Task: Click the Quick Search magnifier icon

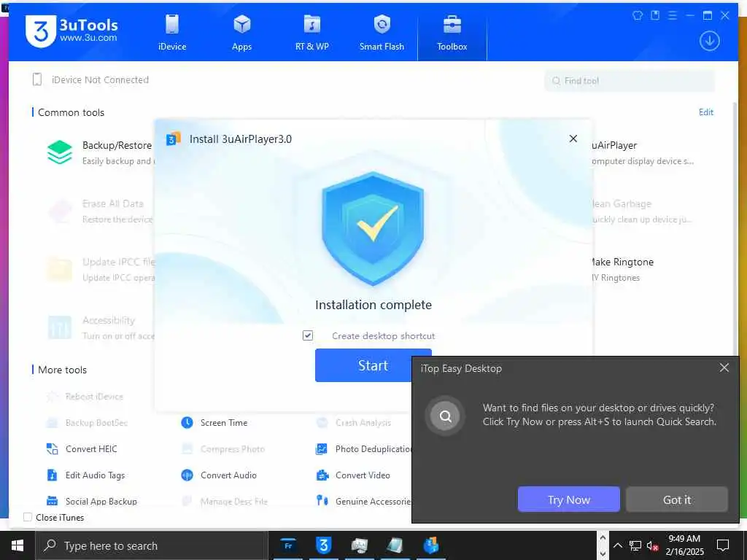Action: tap(445, 416)
